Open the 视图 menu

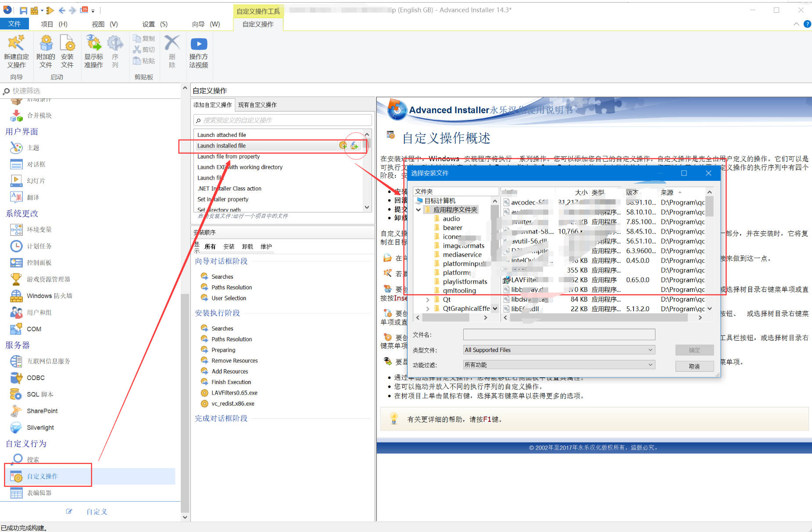tap(105, 24)
